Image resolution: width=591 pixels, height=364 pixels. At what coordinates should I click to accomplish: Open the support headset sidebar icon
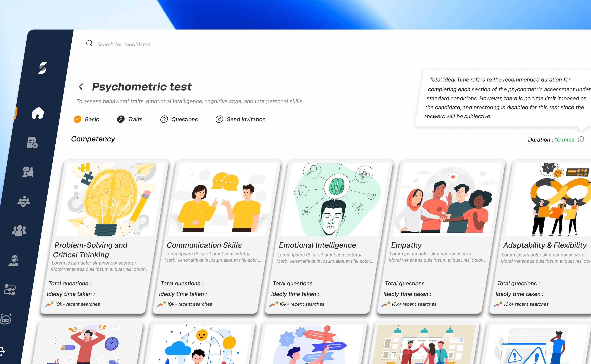pos(14,261)
